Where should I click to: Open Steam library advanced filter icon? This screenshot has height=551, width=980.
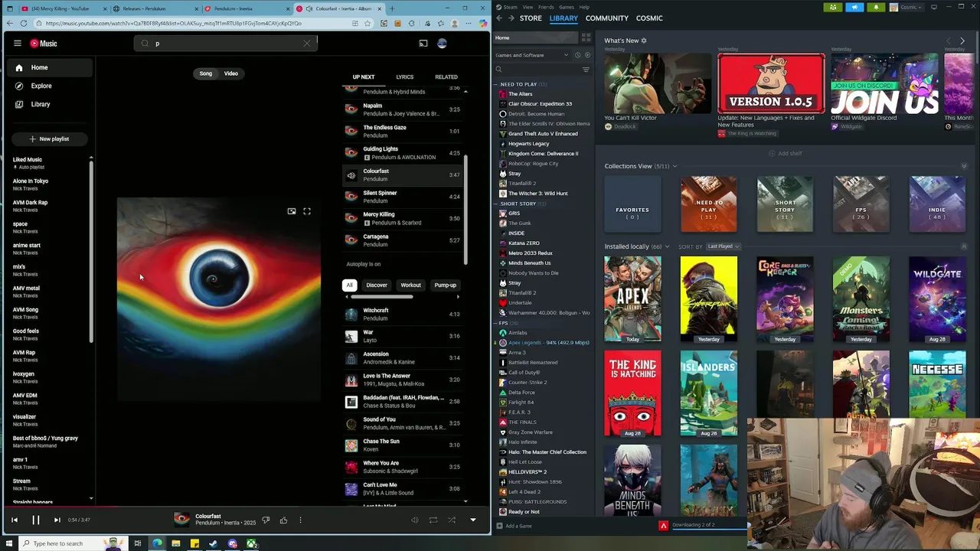(586, 70)
